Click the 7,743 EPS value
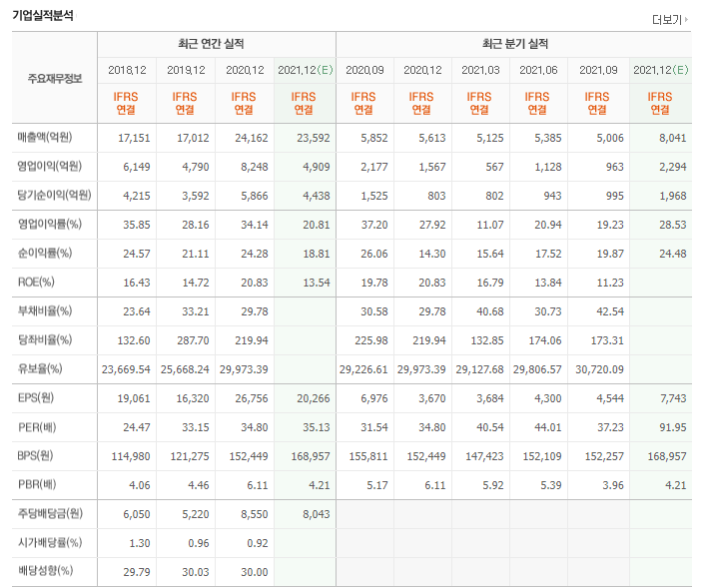 [673, 398]
